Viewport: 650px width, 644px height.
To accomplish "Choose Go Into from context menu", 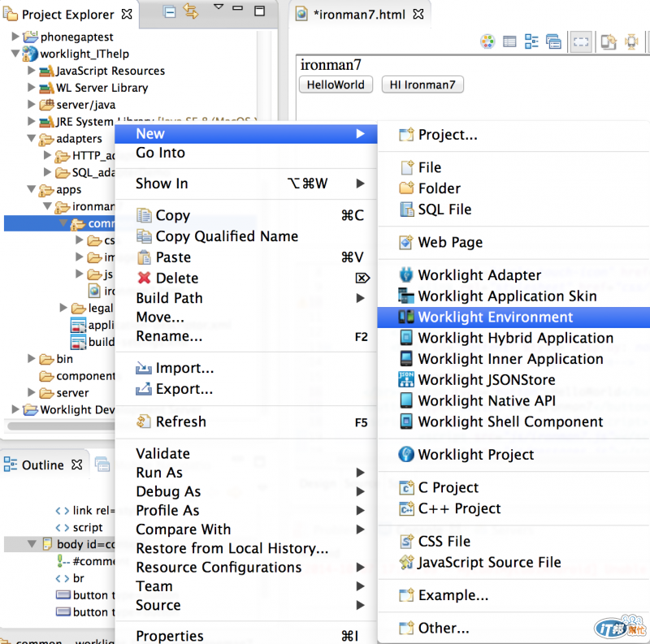I will click(160, 153).
